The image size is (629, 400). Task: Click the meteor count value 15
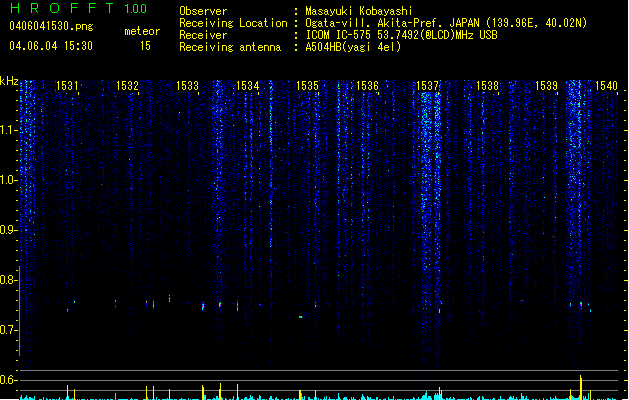[145, 46]
